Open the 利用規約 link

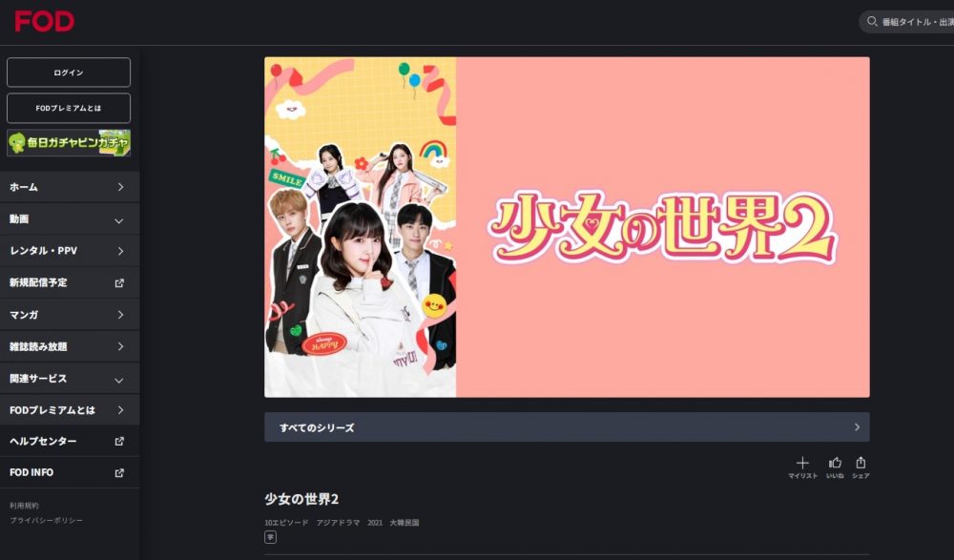pos(25,506)
